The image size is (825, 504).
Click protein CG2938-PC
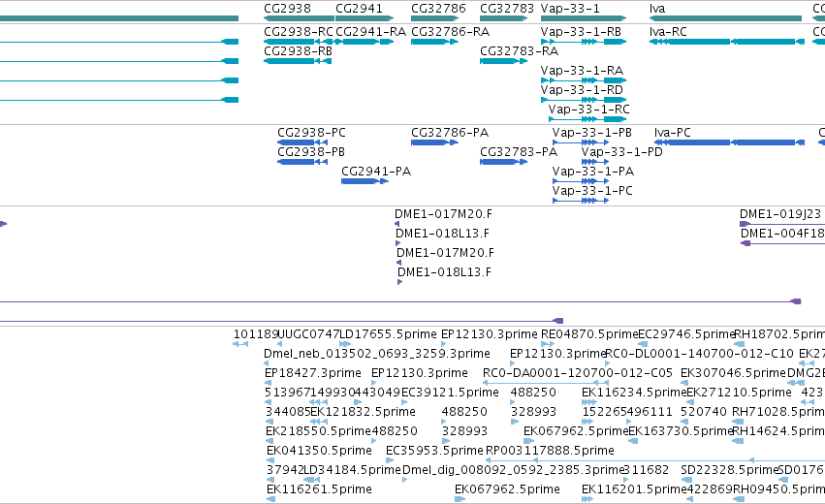[x=311, y=133]
